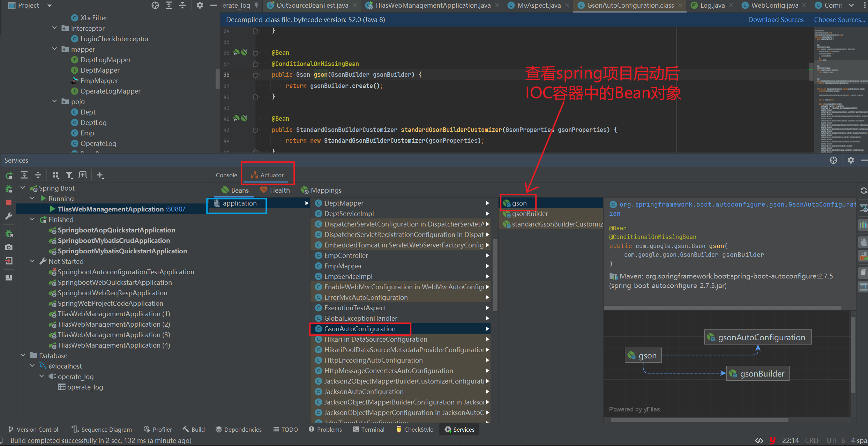Switch to the Console tab

point(226,175)
